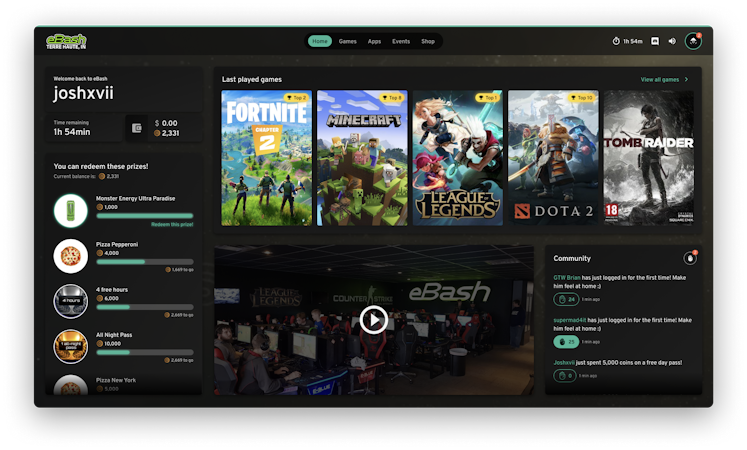Click the 1h 54m timer text in header
The image size is (747, 450).
coord(633,41)
